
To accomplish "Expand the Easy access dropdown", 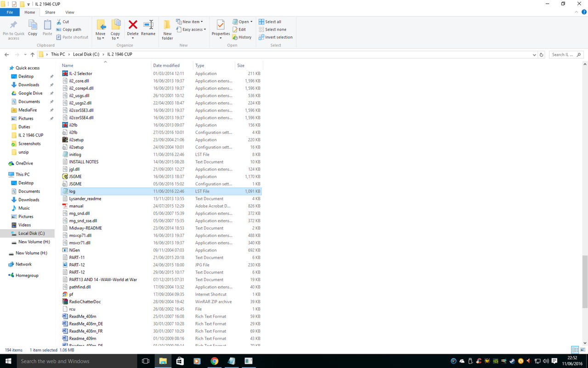I will 191,29.
